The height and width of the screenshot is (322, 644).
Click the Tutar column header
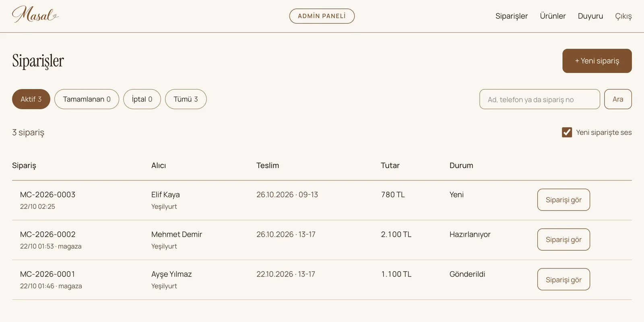[x=390, y=165]
